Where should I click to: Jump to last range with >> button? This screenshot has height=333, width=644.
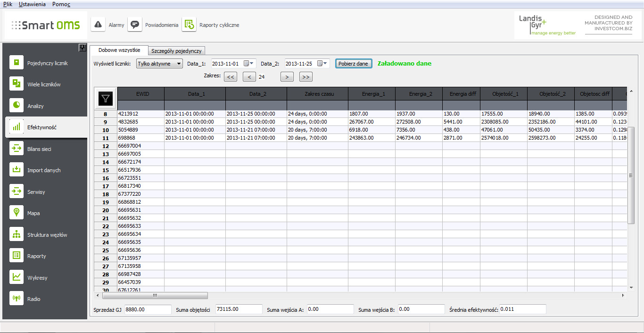tap(306, 77)
